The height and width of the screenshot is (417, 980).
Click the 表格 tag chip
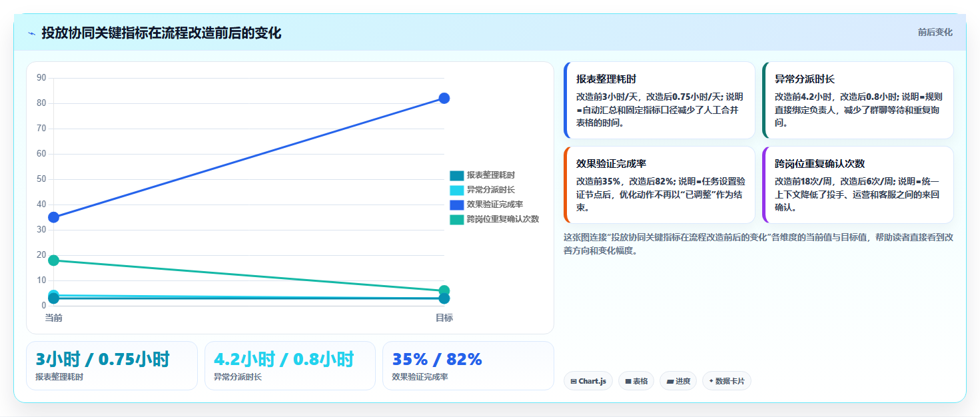coord(636,381)
